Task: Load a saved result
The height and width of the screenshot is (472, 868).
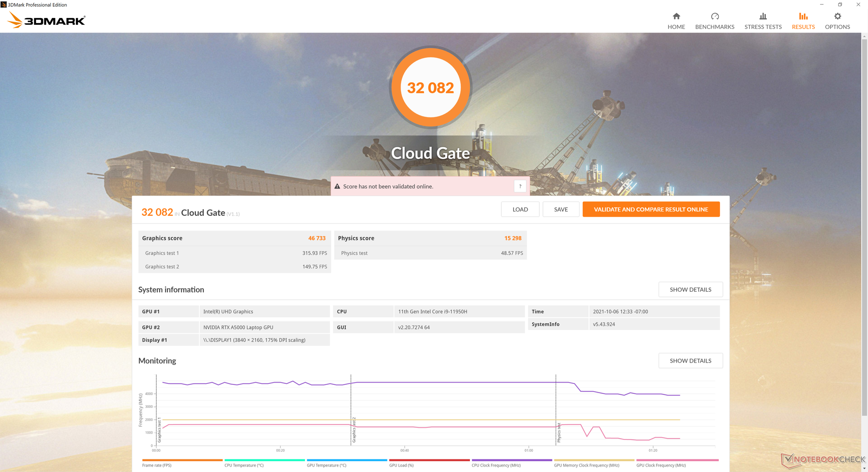Action: (520, 209)
